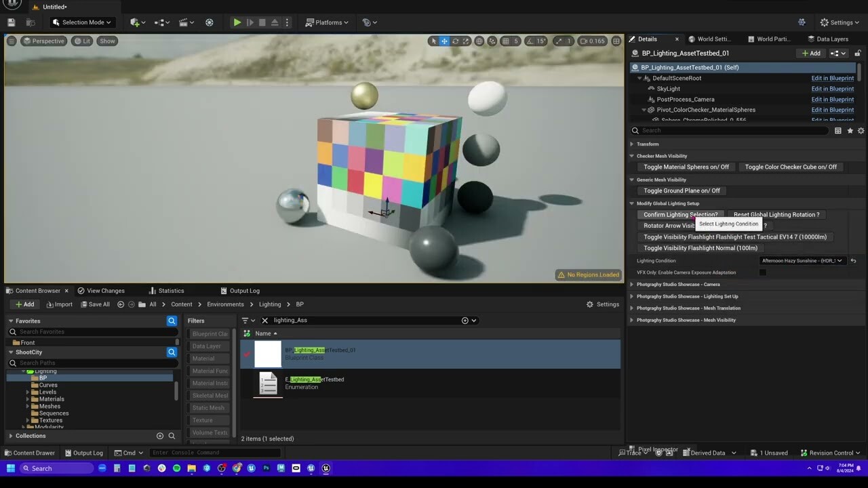The width and height of the screenshot is (868, 488).
Task: Collapse the DefaultSceneRoot component tree
Action: click(639, 78)
